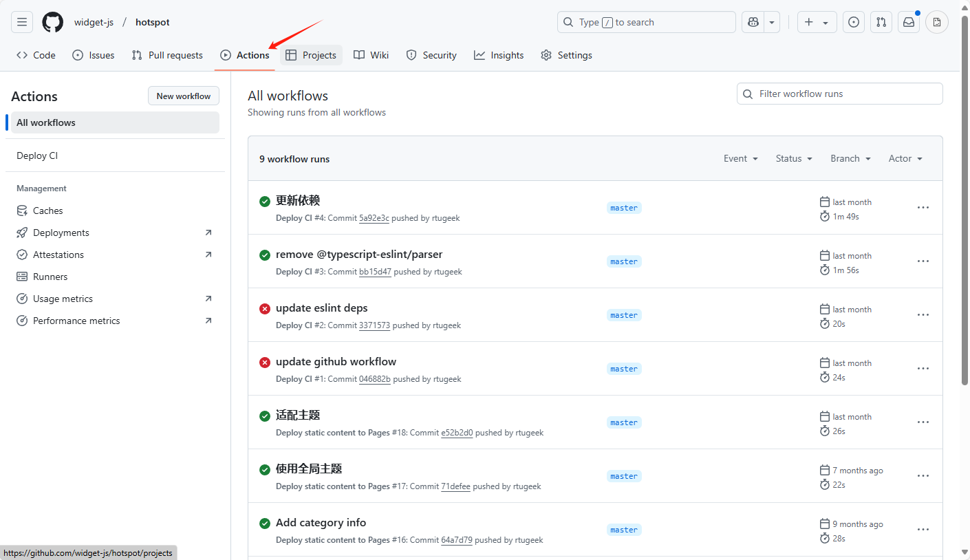Switch to the Code tab
The image size is (970, 560).
[x=36, y=55]
